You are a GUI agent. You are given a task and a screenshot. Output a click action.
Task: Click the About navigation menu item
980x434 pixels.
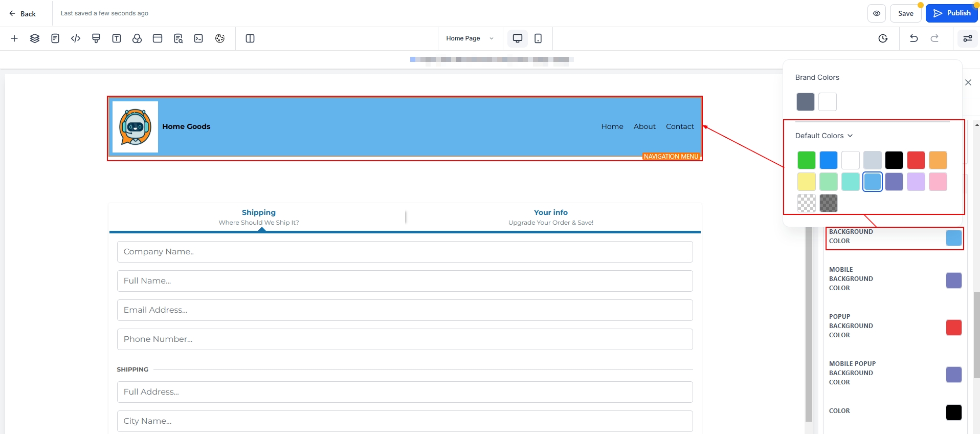point(644,126)
